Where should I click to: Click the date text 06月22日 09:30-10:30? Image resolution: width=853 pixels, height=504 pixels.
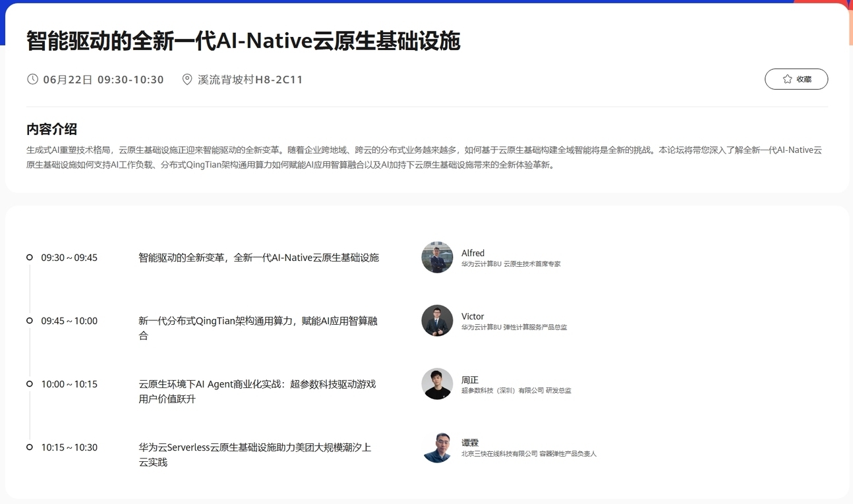click(x=103, y=80)
